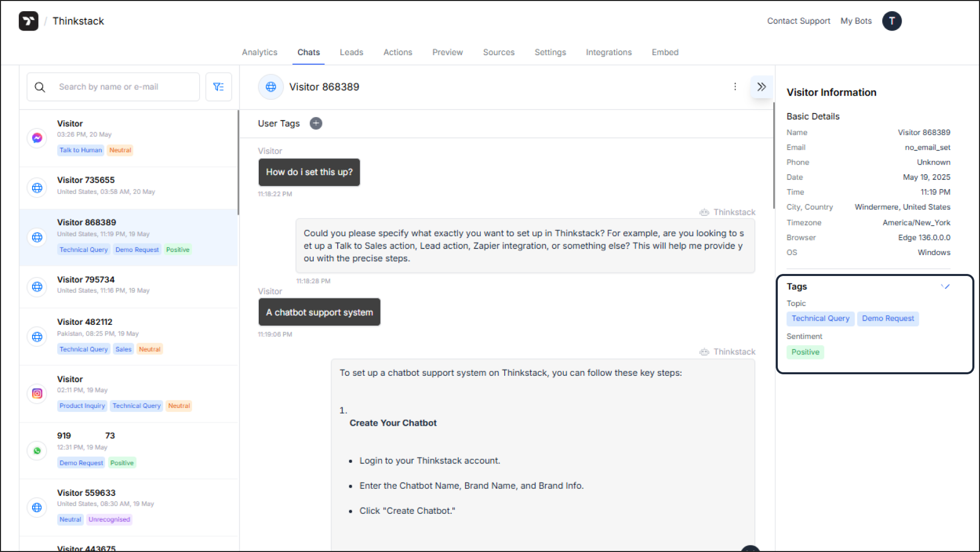The image size is (980, 552).
Task: Click the conversation pane scrollbar
Action: point(773,155)
